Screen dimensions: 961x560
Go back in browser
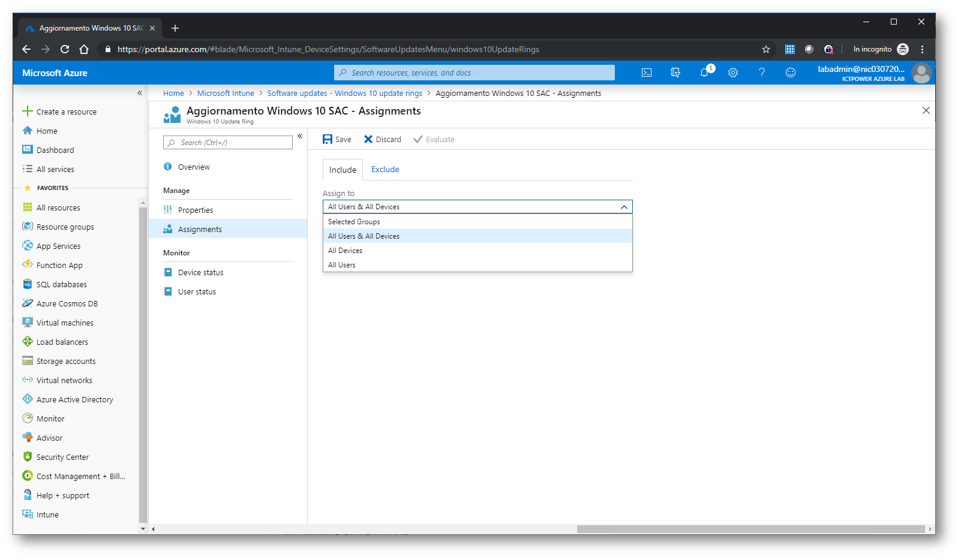tap(26, 49)
